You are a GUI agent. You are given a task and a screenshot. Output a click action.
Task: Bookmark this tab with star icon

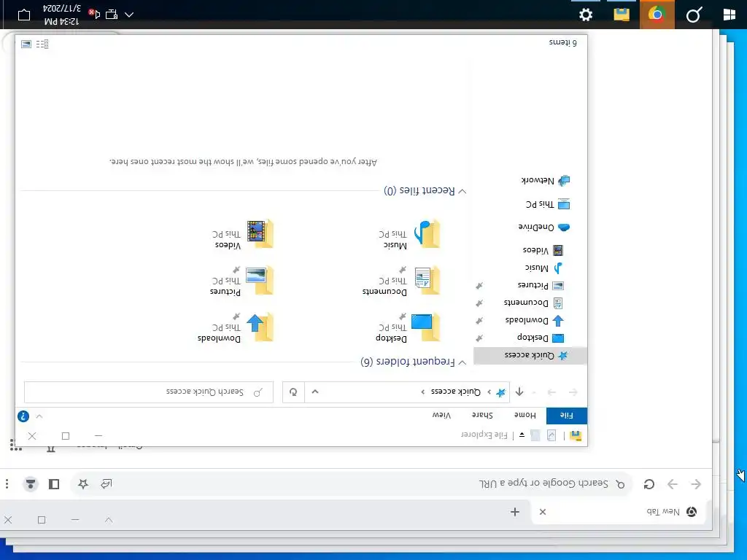[x=83, y=484]
